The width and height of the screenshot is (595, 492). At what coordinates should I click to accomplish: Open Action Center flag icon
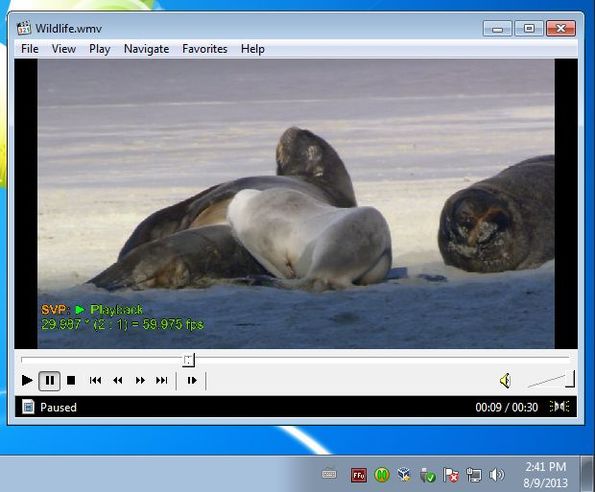451,475
